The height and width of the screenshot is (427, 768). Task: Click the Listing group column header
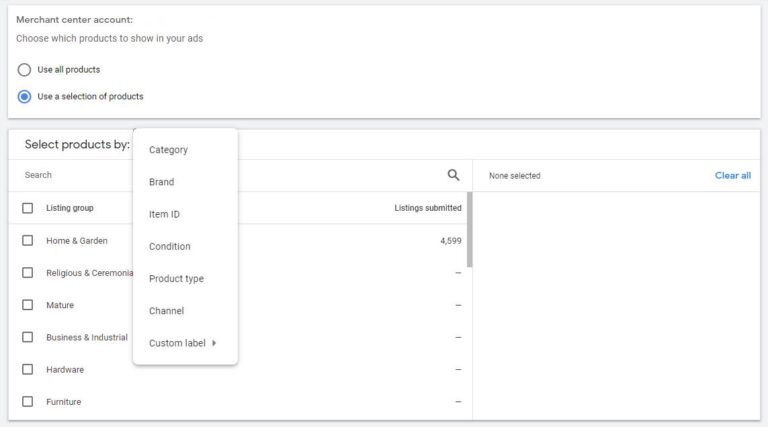tap(70, 208)
